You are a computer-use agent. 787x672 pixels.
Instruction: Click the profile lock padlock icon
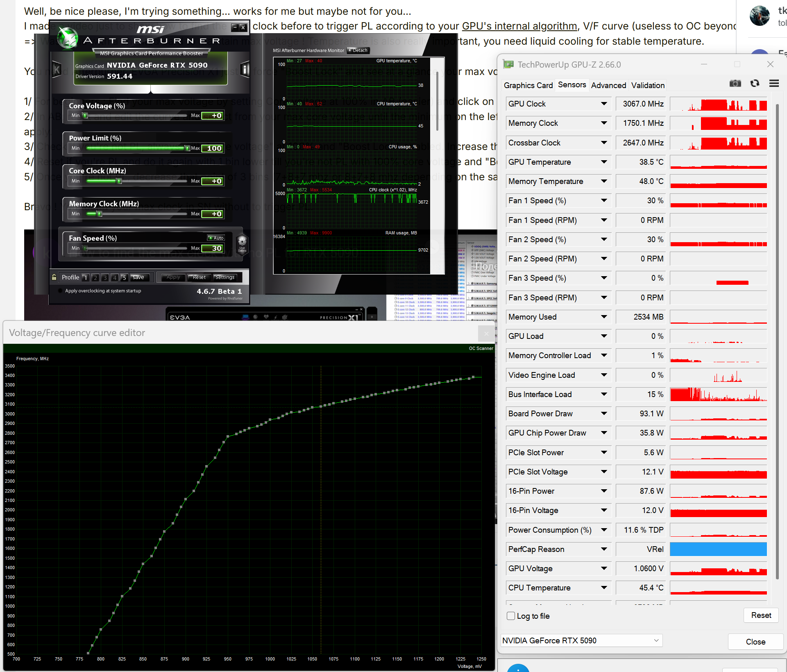[x=54, y=277]
